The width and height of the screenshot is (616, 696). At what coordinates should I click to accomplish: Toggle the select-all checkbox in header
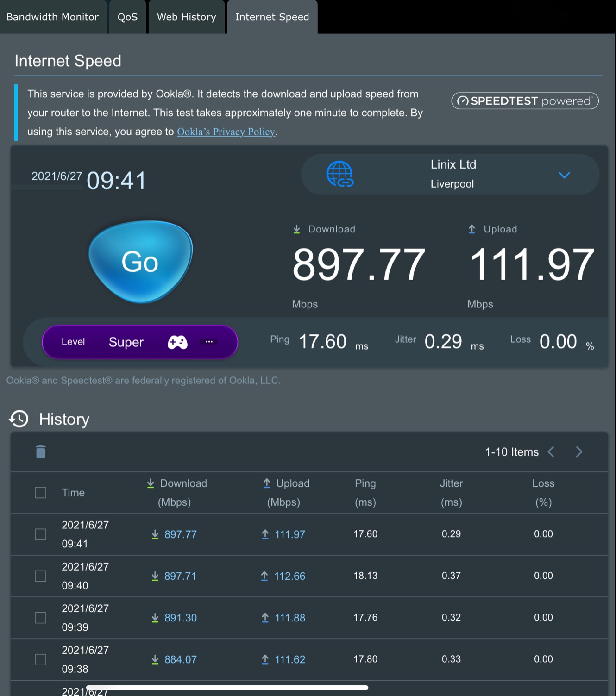(x=41, y=493)
